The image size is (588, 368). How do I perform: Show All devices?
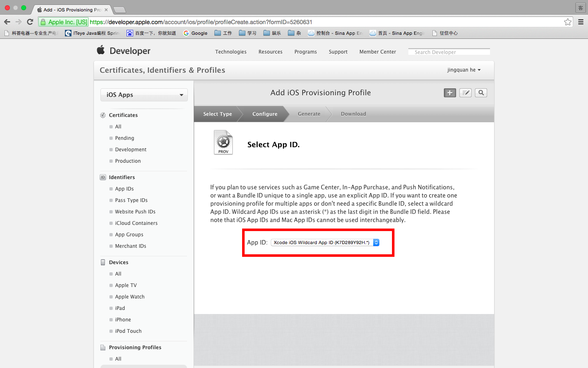click(118, 274)
